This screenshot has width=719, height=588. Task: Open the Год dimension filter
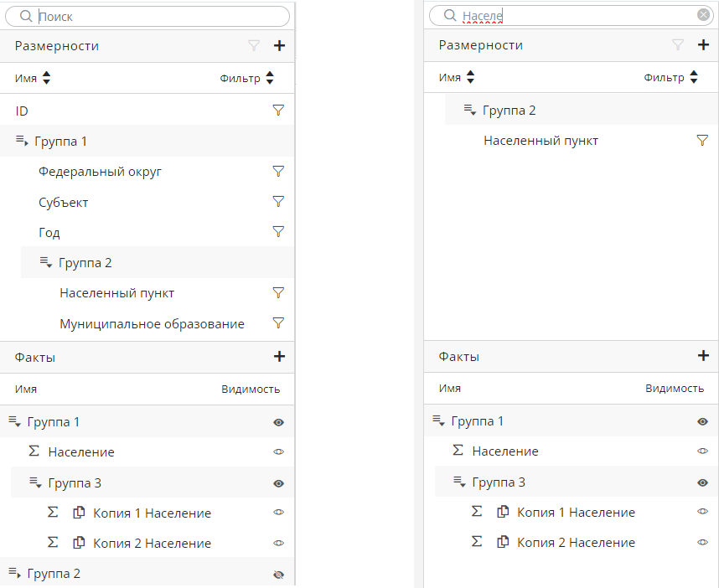pyautogui.click(x=279, y=232)
